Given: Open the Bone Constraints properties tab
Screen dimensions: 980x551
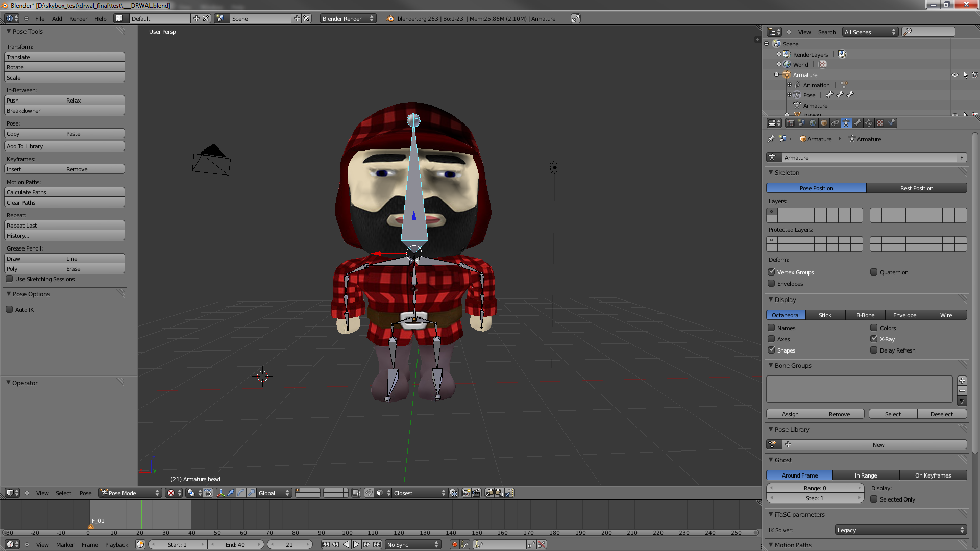Looking at the screenshot, I should [x=869, y=123].
